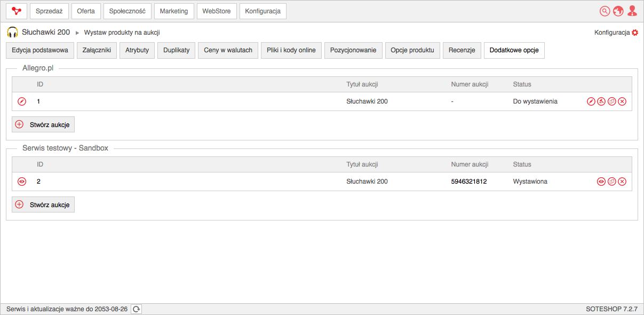Viewport: 644px width, 315px height.
Task: Duplicate the Wystawiona auction
Action: (612, 182)
